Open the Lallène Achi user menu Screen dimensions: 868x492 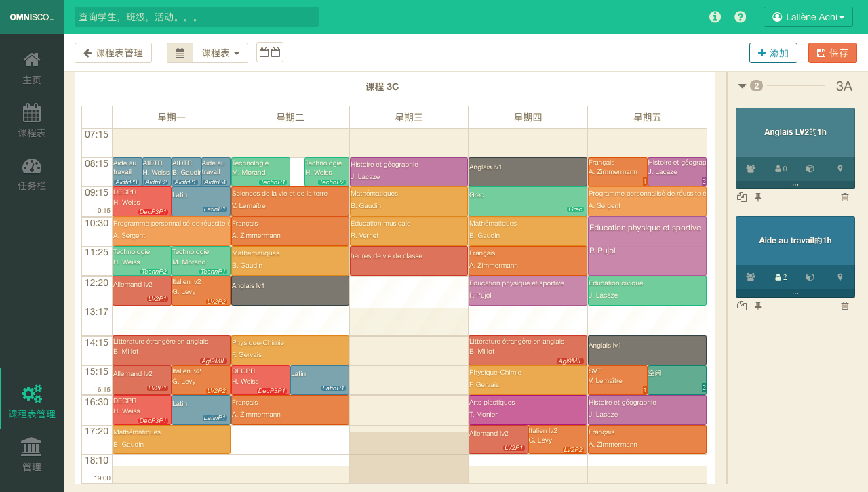tap(808, 17)
